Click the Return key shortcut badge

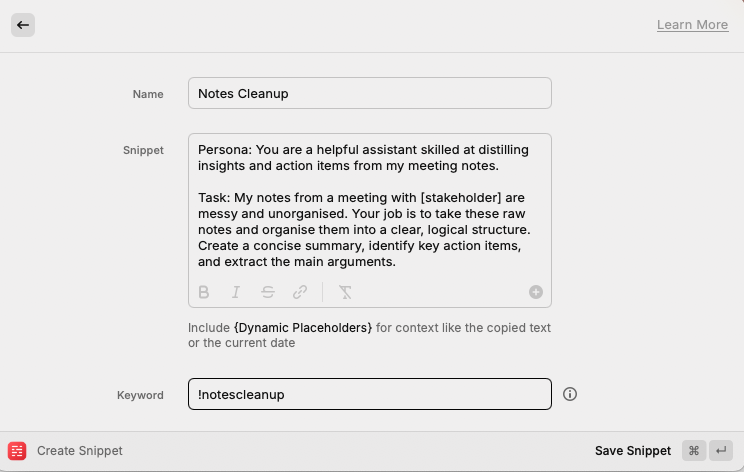pos(721,451)
